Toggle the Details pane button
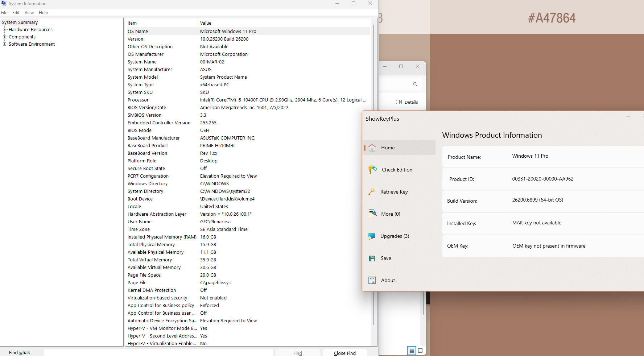 (407, 102)
